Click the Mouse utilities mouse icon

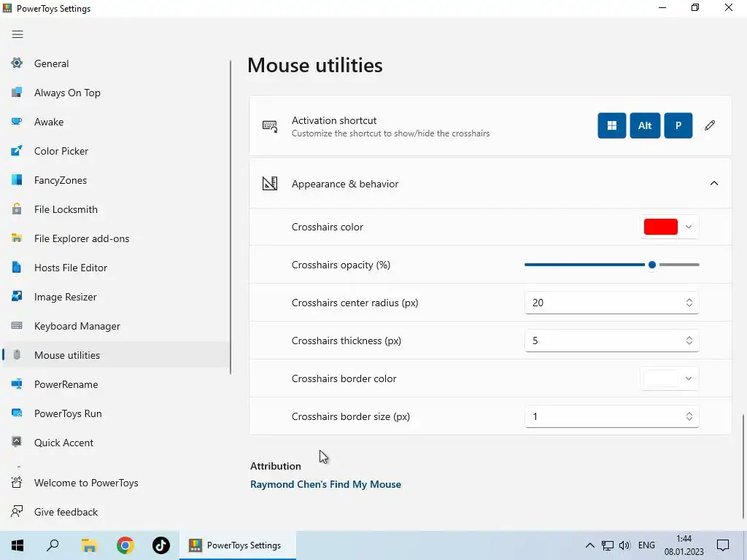click(x=17, y=355)
